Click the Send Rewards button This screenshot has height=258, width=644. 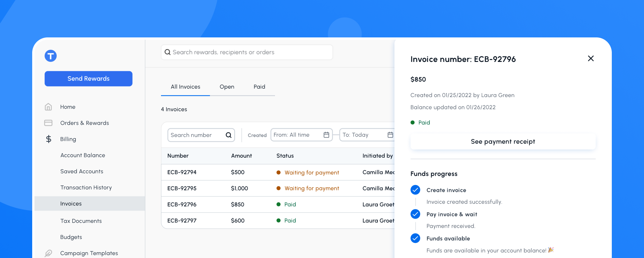[x=89, y=79]
